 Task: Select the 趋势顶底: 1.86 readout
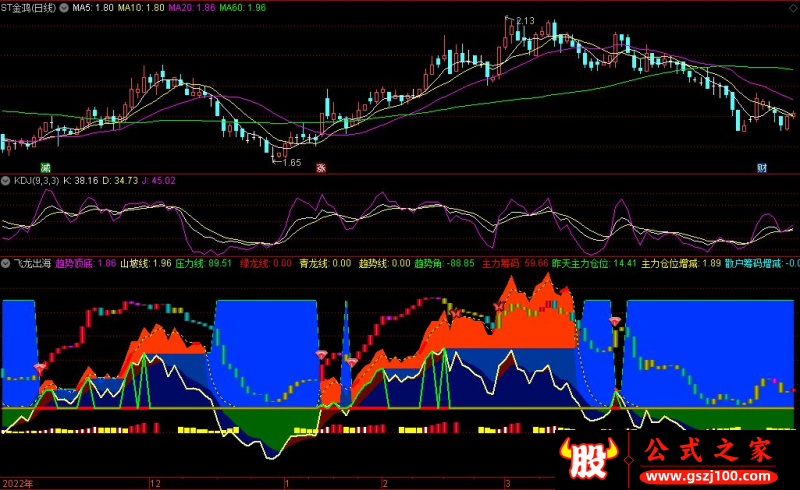coord(86,263)
